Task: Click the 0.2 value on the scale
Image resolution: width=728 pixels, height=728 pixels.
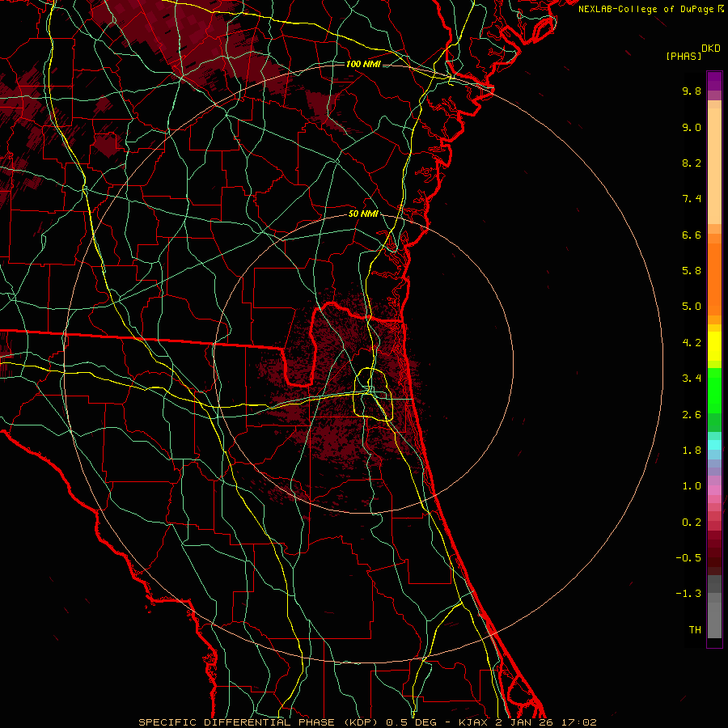Action: 692,523
